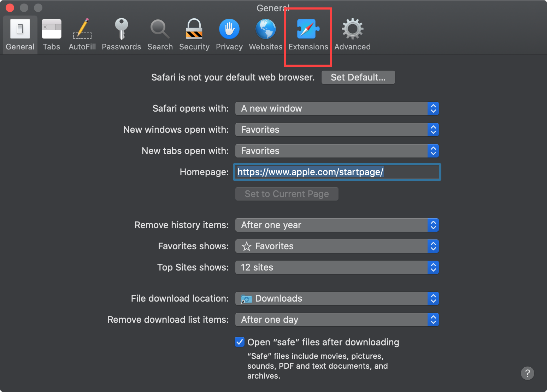This screenshot has width=547, height=392.
Task: Click the "New tabs open with:" label
Action: (185, 151)
